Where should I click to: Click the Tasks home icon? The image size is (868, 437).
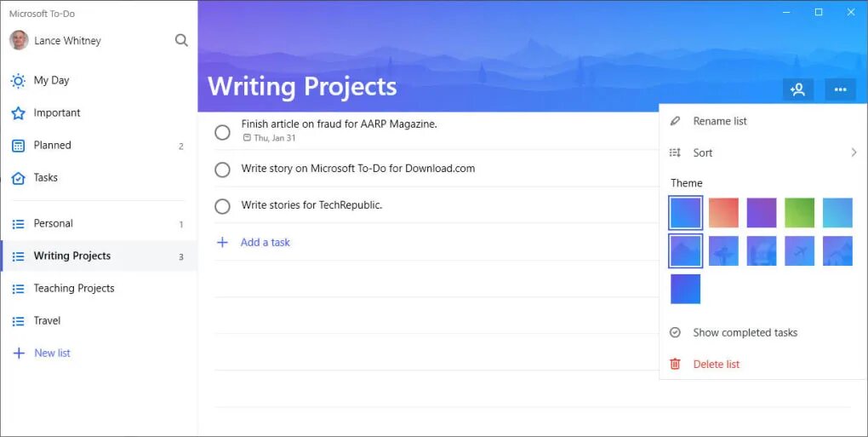(18, 178)
